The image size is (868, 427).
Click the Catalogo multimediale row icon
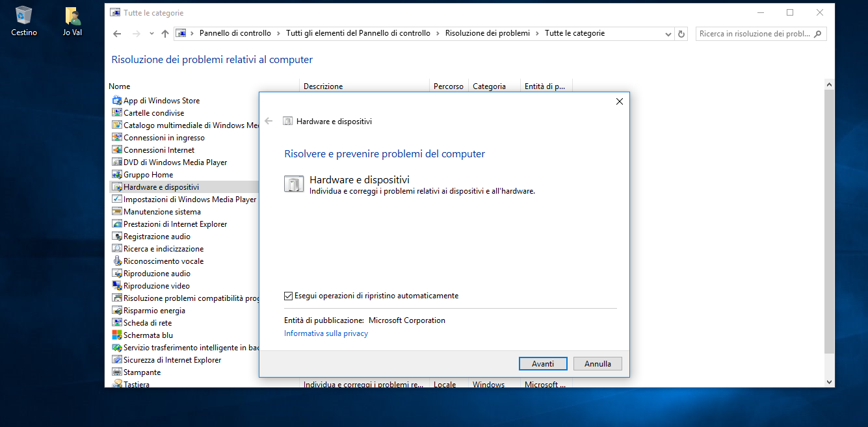pyautogui.click(x=117, y=125)
